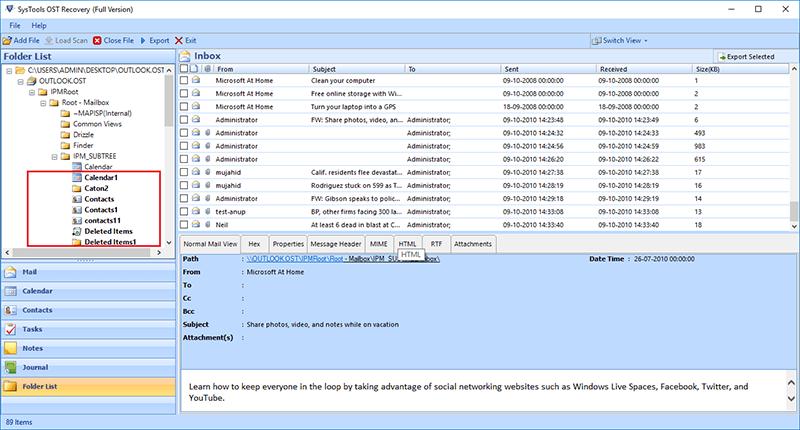Click the Folder List icon in sidebar

tap(10, 386)
